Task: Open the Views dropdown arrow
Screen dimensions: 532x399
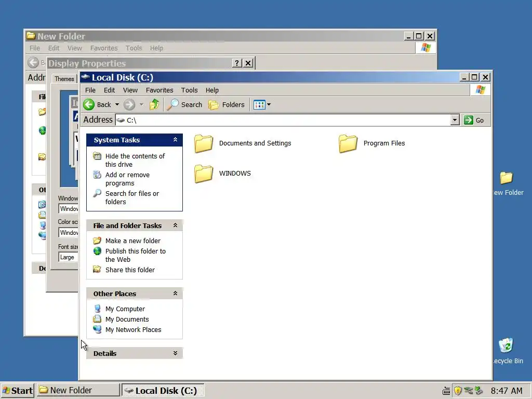Action: [x=269, y=105]
